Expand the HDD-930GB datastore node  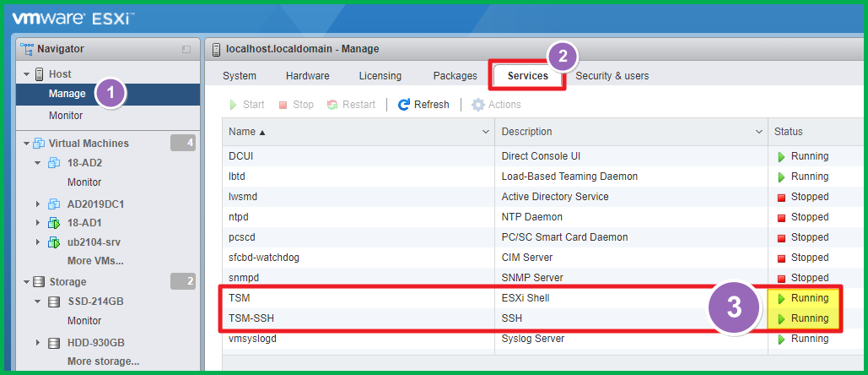point(38,343)
